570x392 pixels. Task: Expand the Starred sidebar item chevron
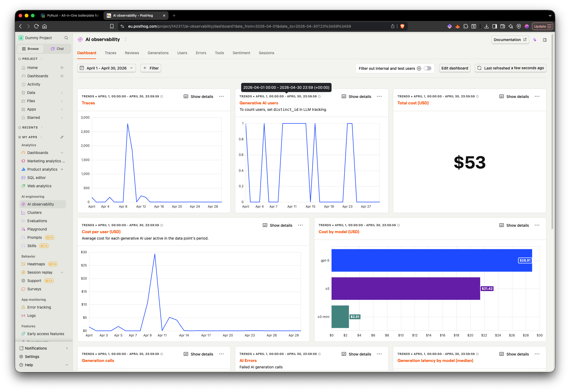tap(62, 118)
